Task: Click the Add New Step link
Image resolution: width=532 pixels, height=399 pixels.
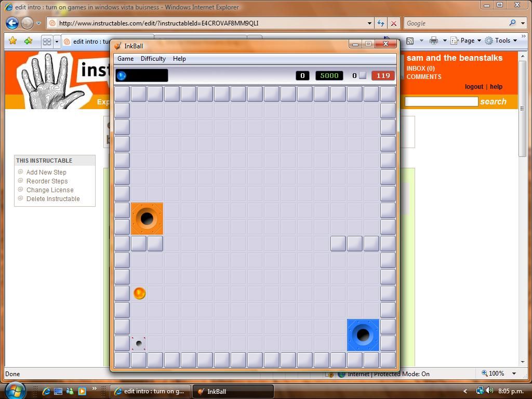Action: click(46, 172)
